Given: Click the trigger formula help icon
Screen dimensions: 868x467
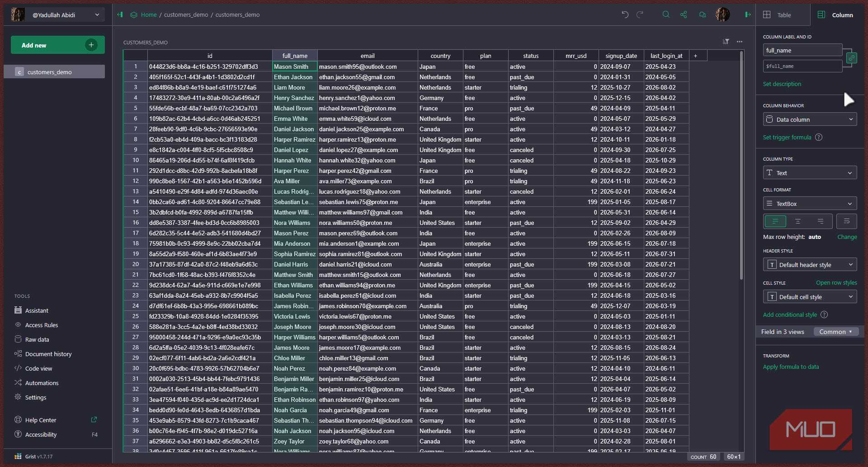Looking at the screenshot, I should [x=819, y=137].
